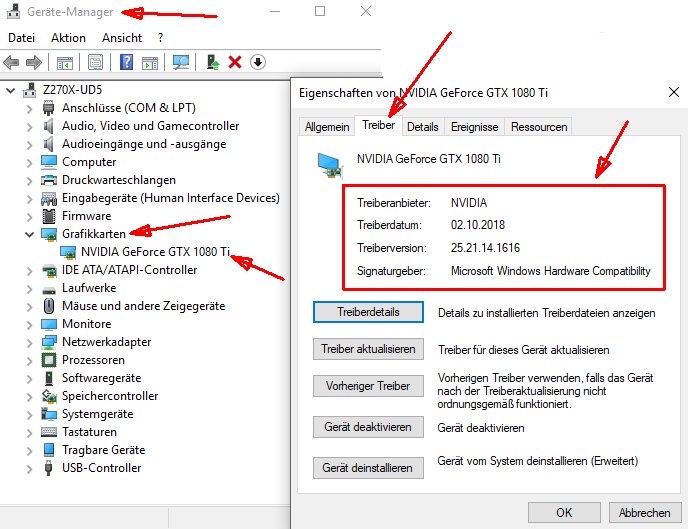
Task: Click the Treiber aktualisieren button
Action: [368, 349]
